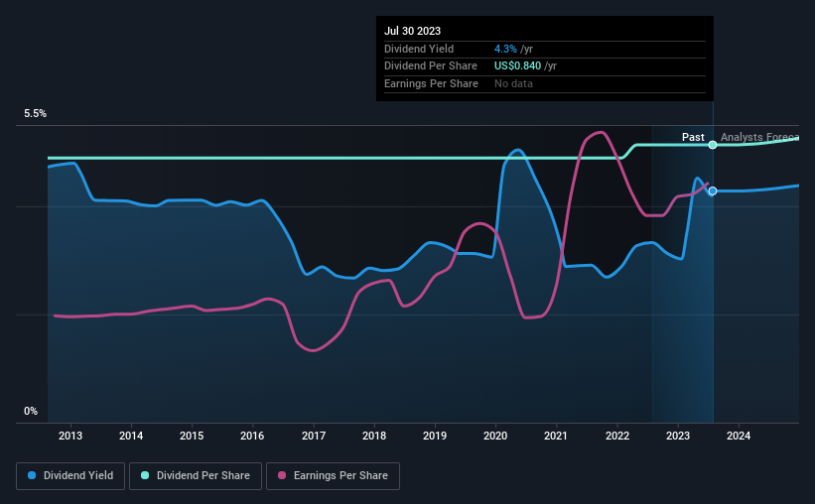Click the 2022 x-axis year label
Viewport: 815px width, 504px height.
[x=617, y=436]
